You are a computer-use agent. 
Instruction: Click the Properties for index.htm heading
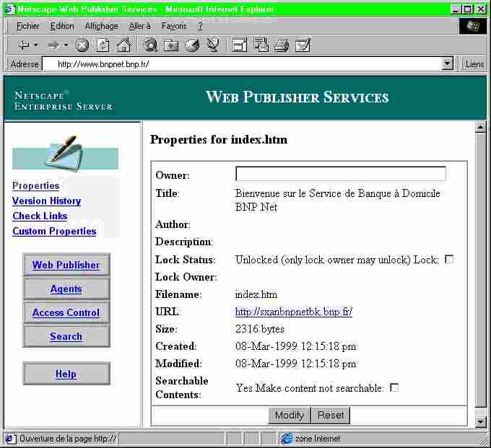click(219, 139)
